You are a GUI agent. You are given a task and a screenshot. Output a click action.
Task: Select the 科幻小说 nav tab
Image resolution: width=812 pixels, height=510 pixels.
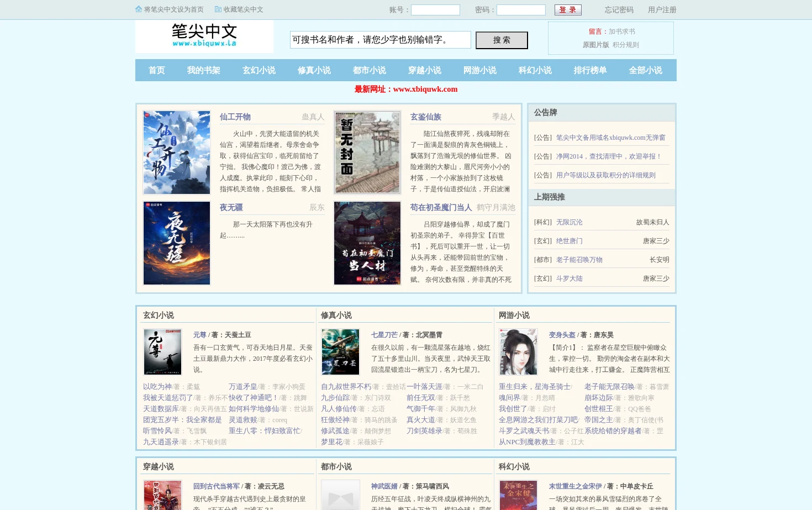[x=535, y=70]
